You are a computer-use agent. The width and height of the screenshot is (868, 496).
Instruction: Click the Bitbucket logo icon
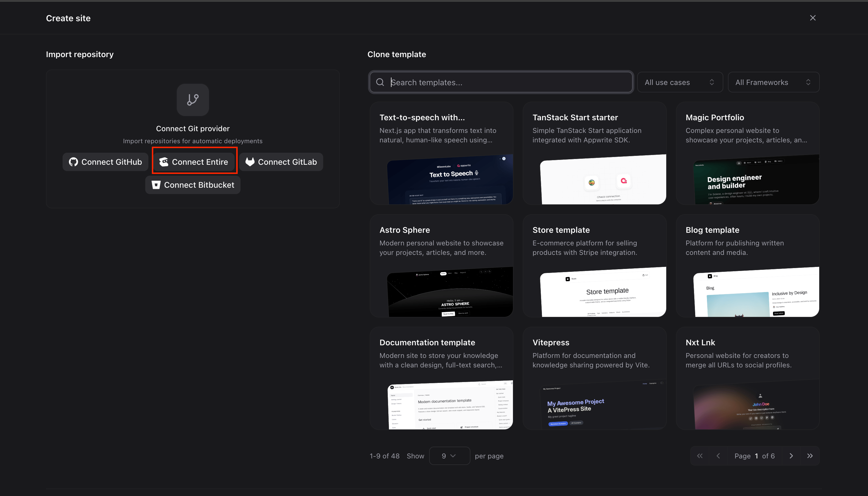(x=156, y=185)
